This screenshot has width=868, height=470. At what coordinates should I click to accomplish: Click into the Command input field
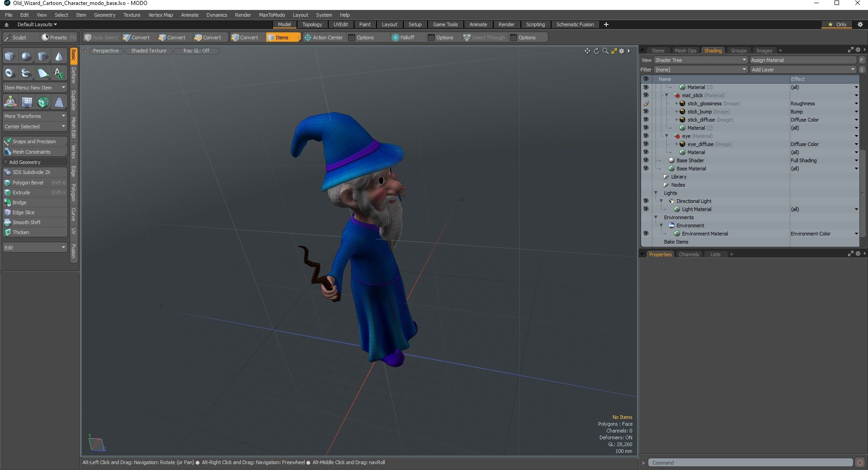750,463
